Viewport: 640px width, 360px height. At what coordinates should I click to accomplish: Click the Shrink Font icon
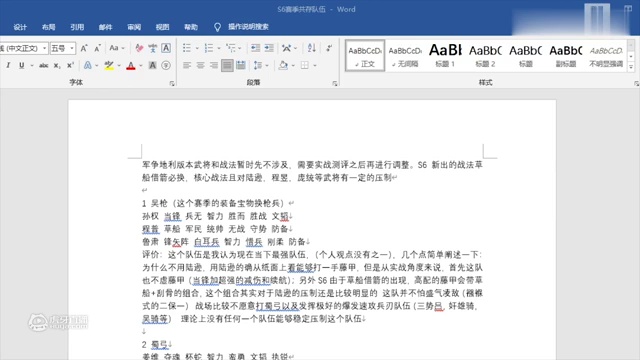[97, 48]
